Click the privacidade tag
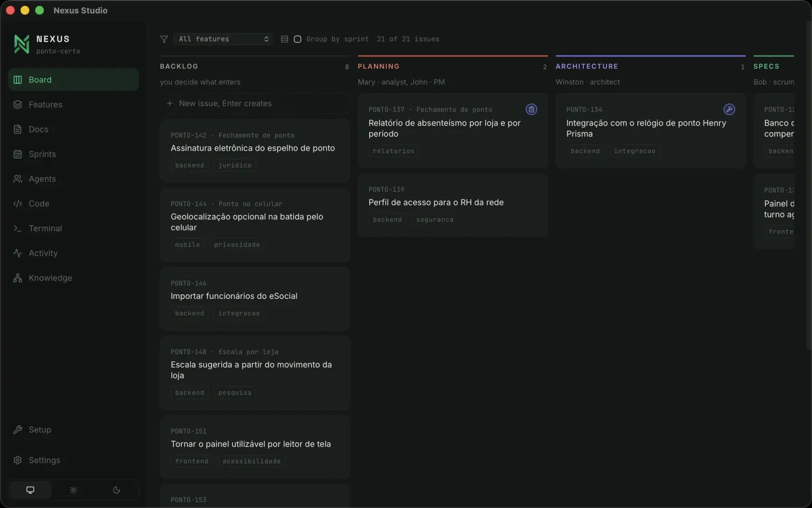This screenshot has height=508, width=812. 237,245
